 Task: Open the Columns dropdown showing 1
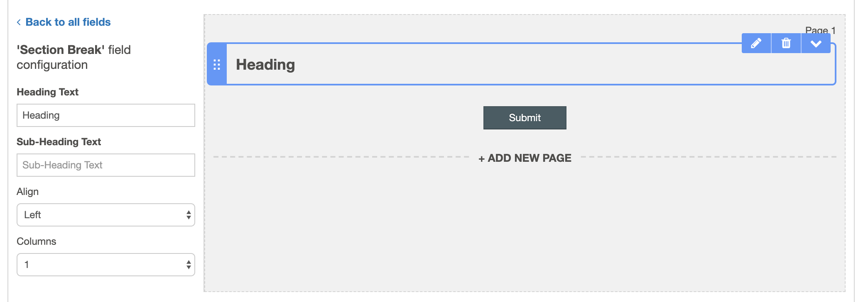pyautogui.click(x=106, y=265)
